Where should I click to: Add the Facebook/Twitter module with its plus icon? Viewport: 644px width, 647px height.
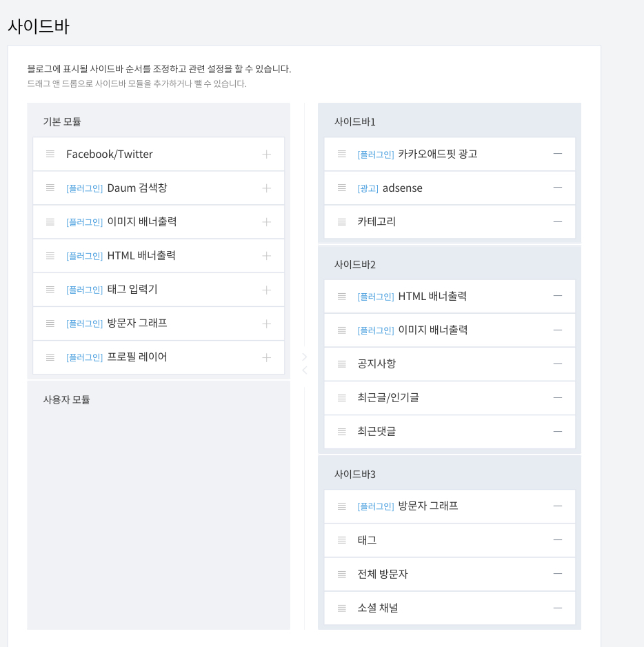pyautogui.click(x=267, y=155)
